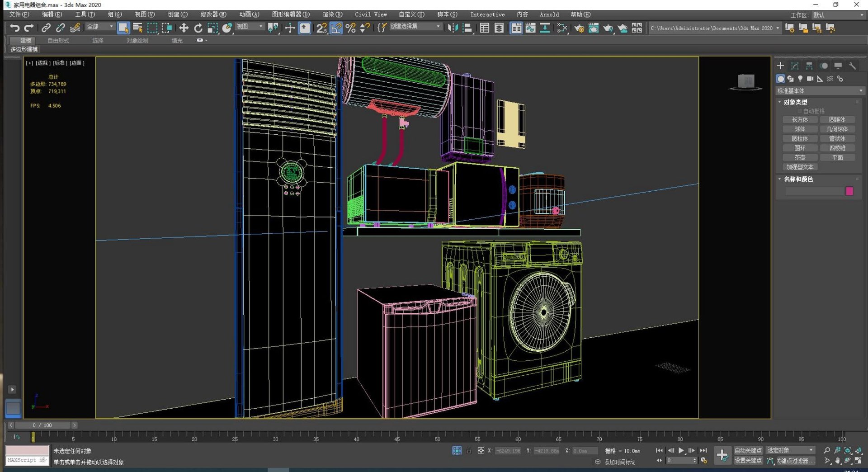Play the animation
This screenshot has height=472, width=868.
681,451
